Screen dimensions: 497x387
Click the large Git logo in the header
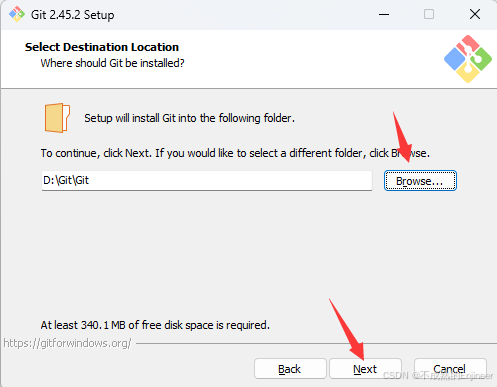tap(468, 59)
